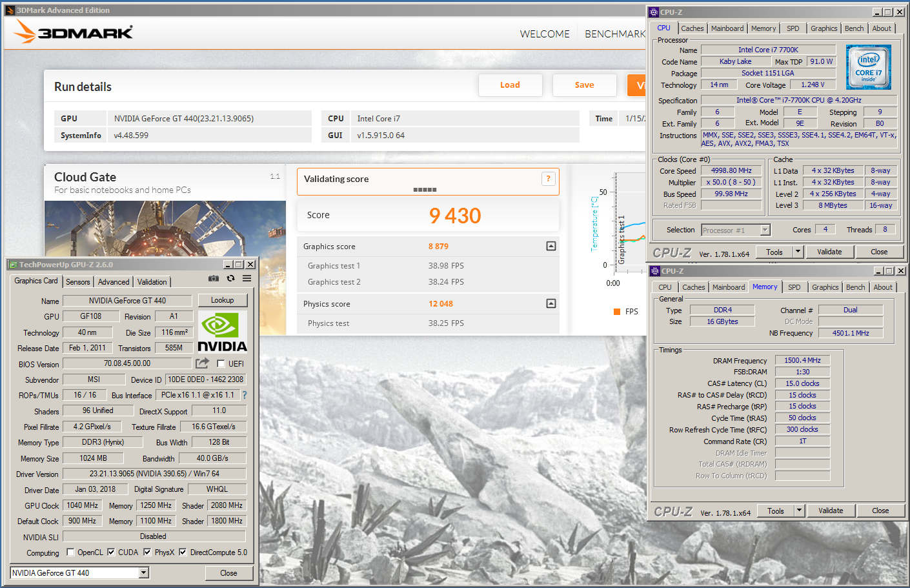910x588 pixels.
Task: Click Close in lower CPU-Z window
Action: tap(880, 511)
